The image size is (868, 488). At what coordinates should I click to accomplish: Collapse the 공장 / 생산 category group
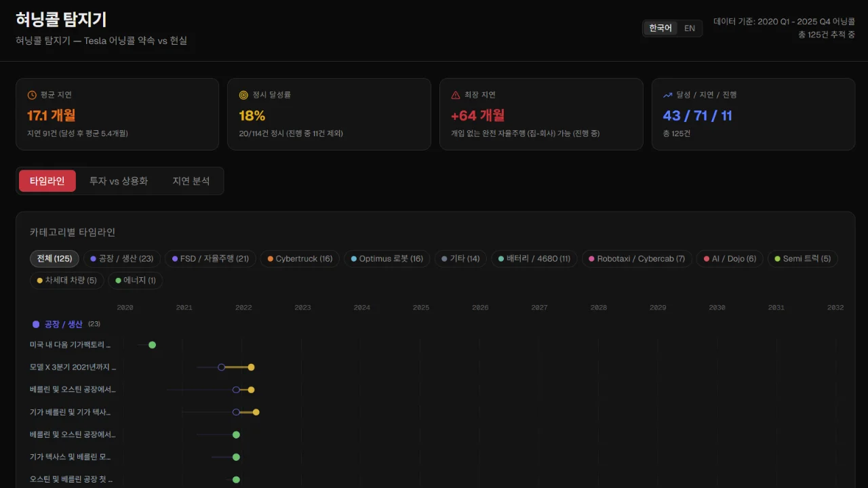coord(63,325)
